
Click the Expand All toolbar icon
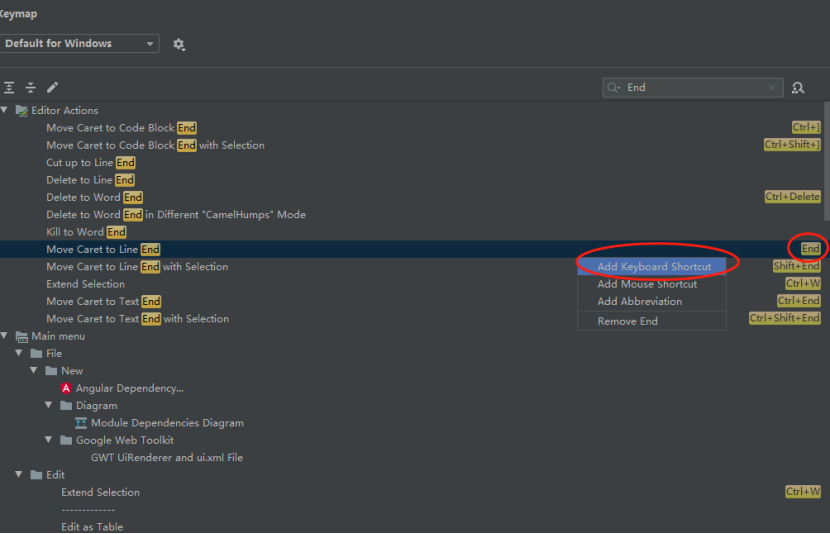tap(9, 87)
